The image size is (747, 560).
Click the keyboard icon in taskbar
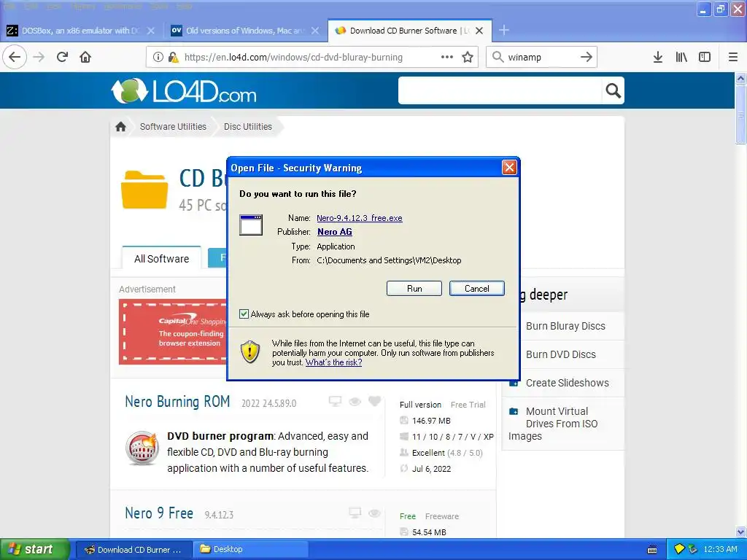pyautogui.click(x=652, y=550)
